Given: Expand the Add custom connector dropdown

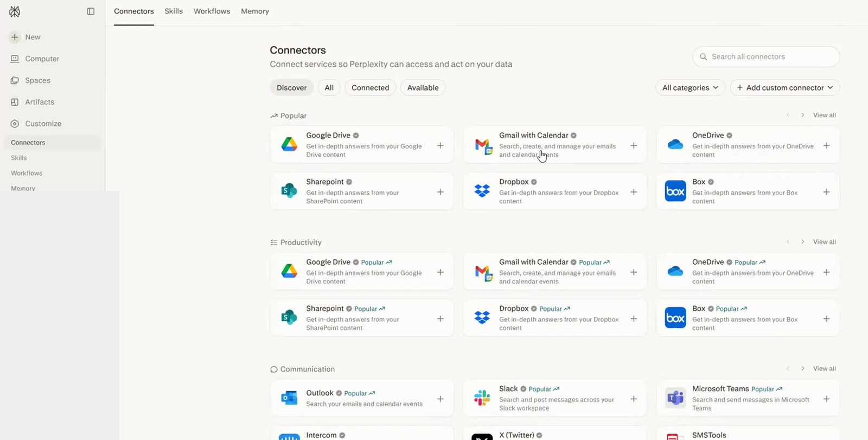Looking at the screenshot, I should click(784, 87).
